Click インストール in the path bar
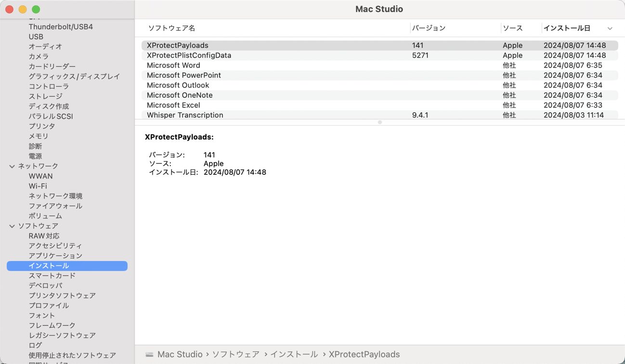 pos(294,354)
